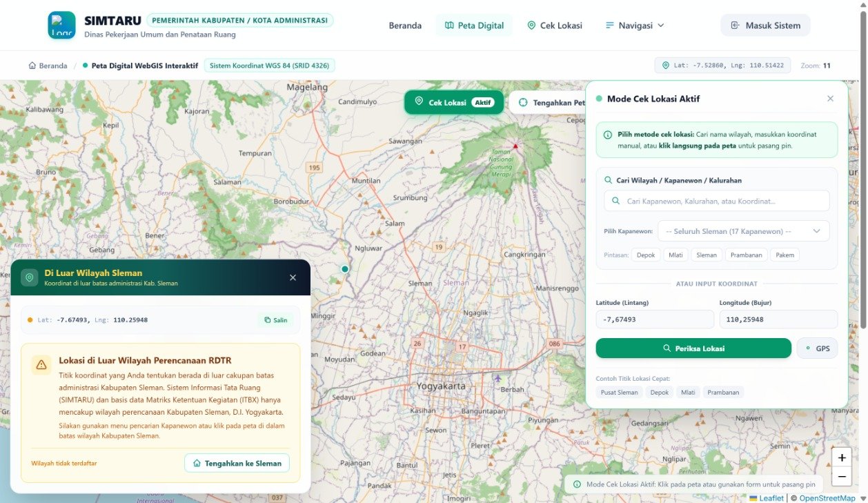The width and height of the screenshot is (868, 503).
Task: Click the WGS 84 coordinate system badge
Action: click(270, 66)
